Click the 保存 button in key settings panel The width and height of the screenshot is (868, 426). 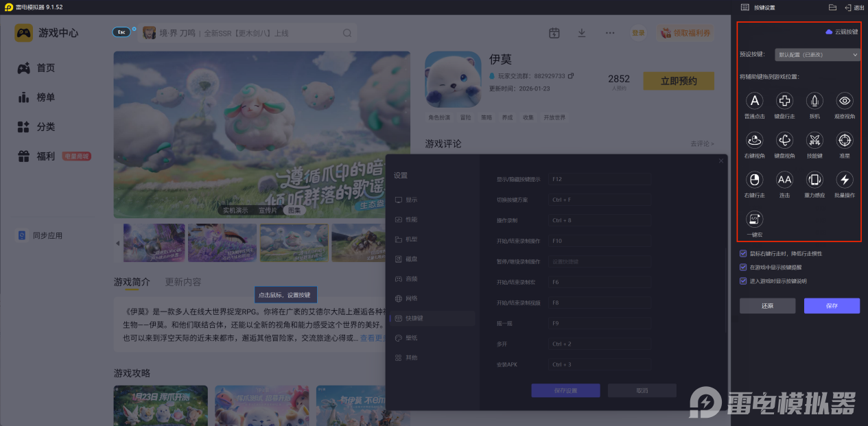(x=832, y=306)
